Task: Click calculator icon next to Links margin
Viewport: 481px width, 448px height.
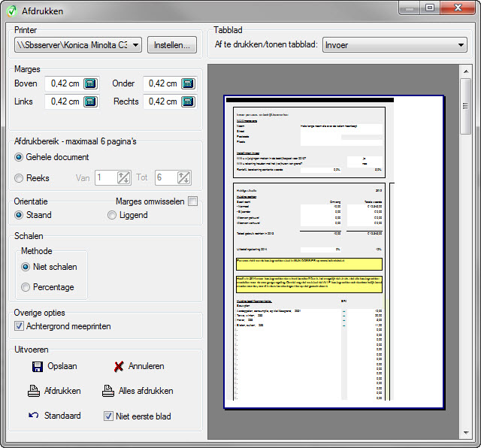Action: coord(90,101)
